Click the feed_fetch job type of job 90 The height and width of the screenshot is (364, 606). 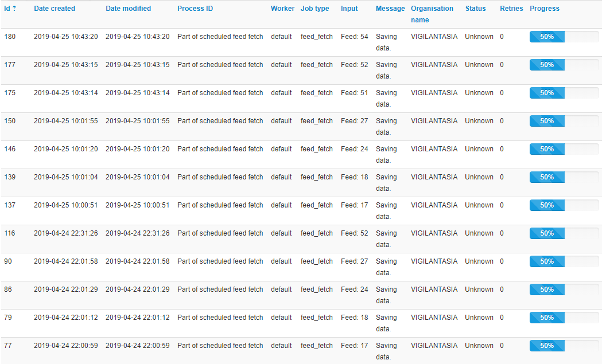pos(316,261)
